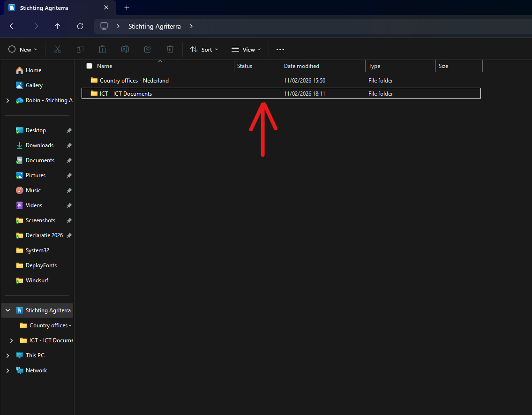Expand the Robin - Stichting A tree node
This screenshot has width=532, height=415.
pos(8,100)
